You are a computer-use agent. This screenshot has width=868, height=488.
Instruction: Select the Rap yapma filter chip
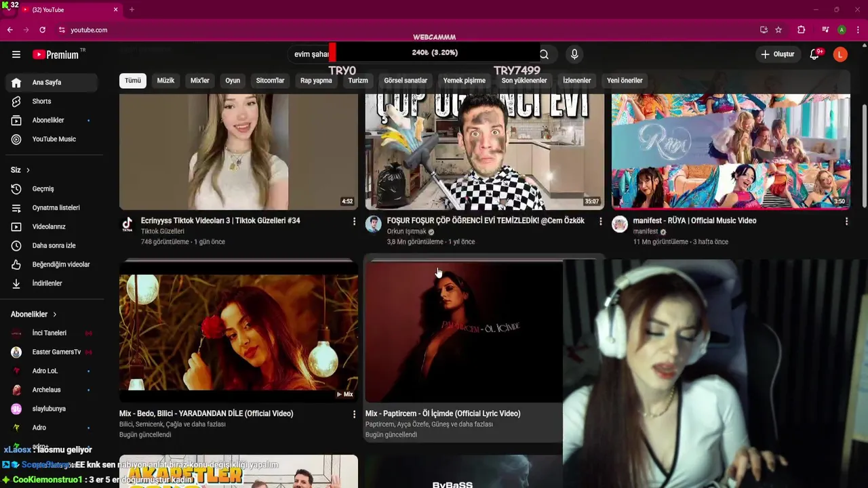point(316,81)
